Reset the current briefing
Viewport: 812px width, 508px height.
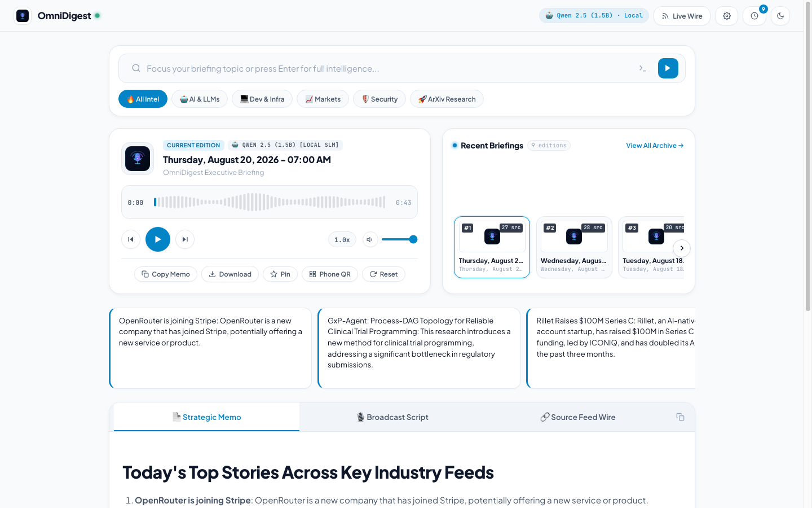(383, 274)
